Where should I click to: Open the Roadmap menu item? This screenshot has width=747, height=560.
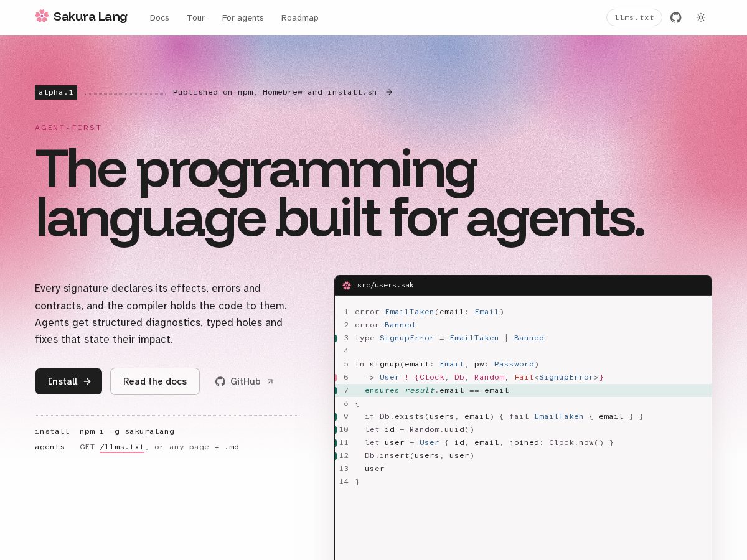(x=299, y=17)
